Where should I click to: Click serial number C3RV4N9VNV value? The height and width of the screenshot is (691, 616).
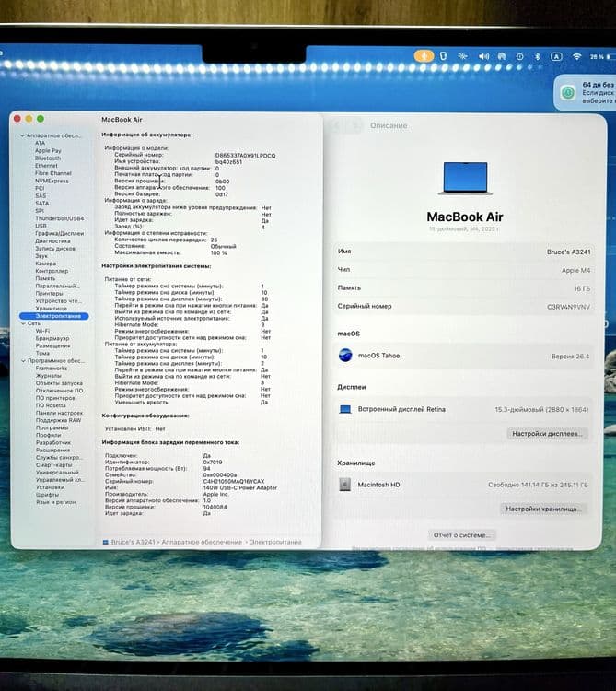click(x=568, y=307)
